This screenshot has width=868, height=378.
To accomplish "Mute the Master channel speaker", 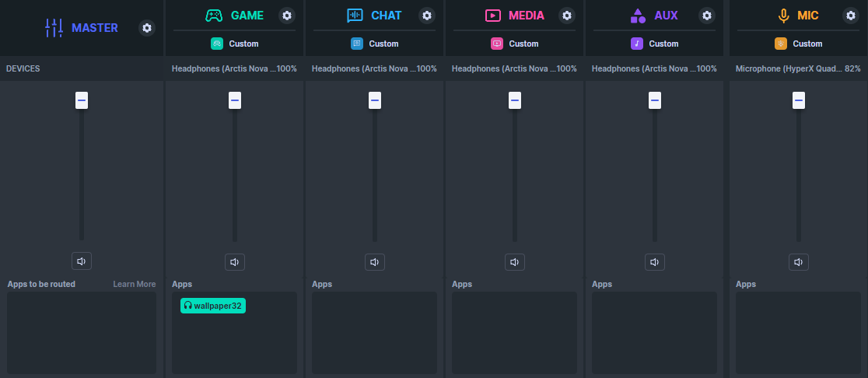I will point(82,261).
